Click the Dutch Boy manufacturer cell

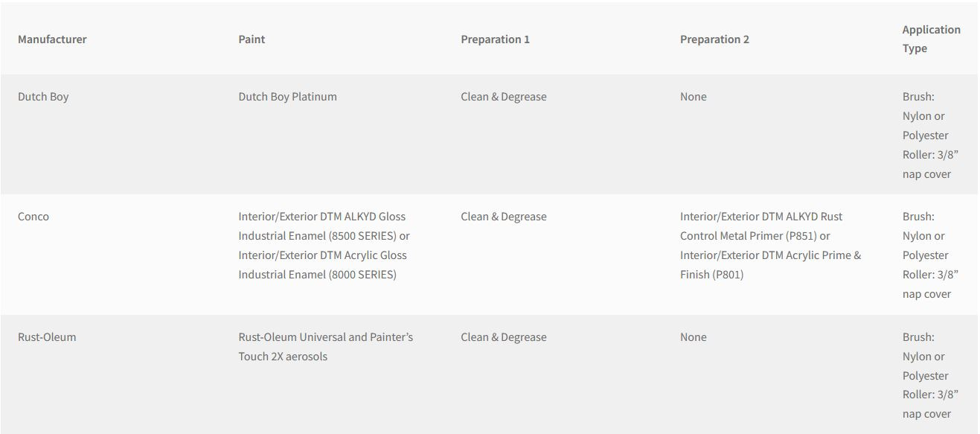pos(43,97)
